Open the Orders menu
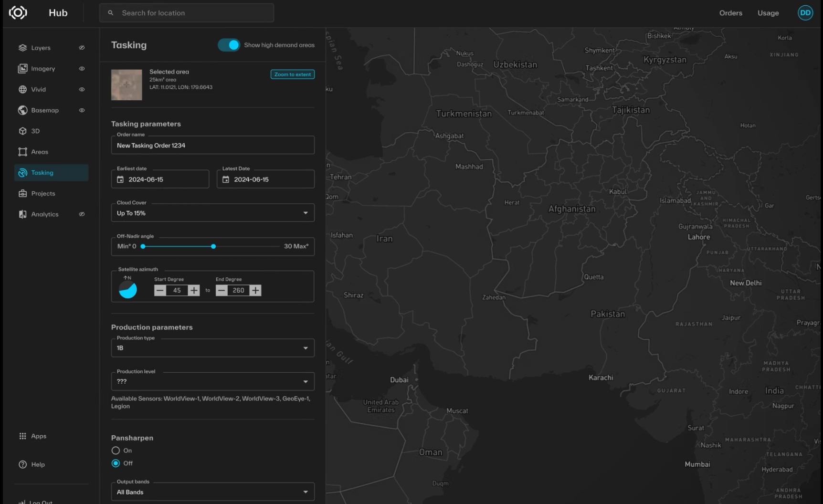This screenshot has height=504, width=823. (x=730, y=13)
